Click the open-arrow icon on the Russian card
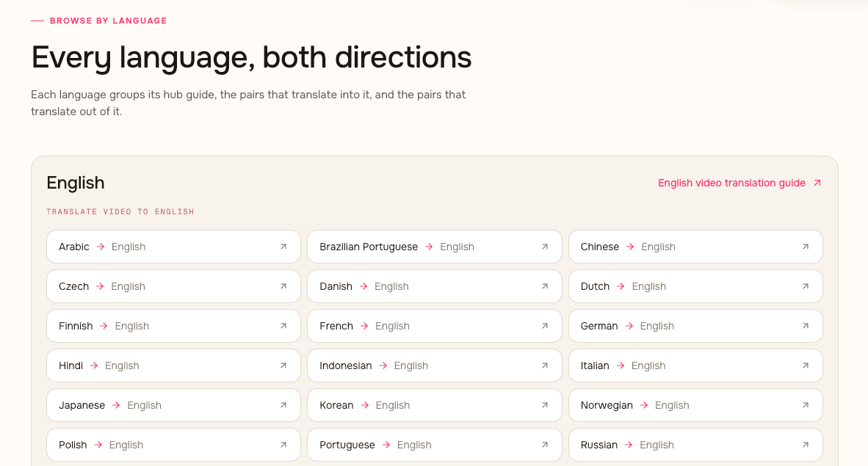 [x=806, y=445]
